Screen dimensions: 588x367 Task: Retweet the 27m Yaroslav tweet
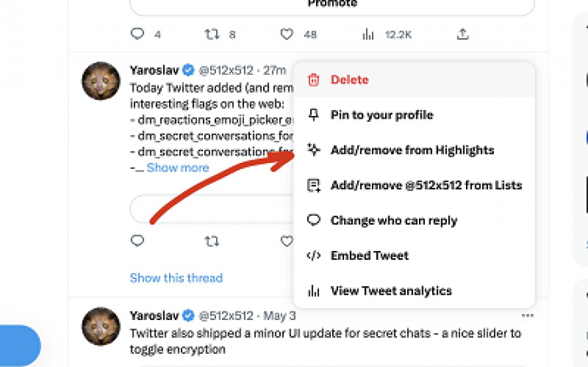(x=212, y=241)
